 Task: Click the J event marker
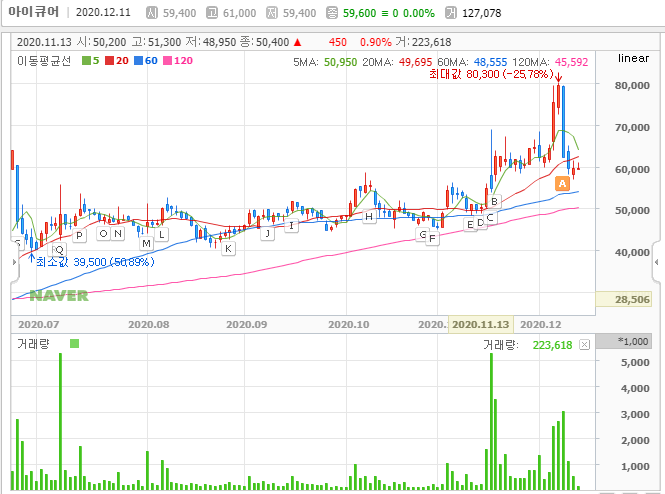point(268,233)
